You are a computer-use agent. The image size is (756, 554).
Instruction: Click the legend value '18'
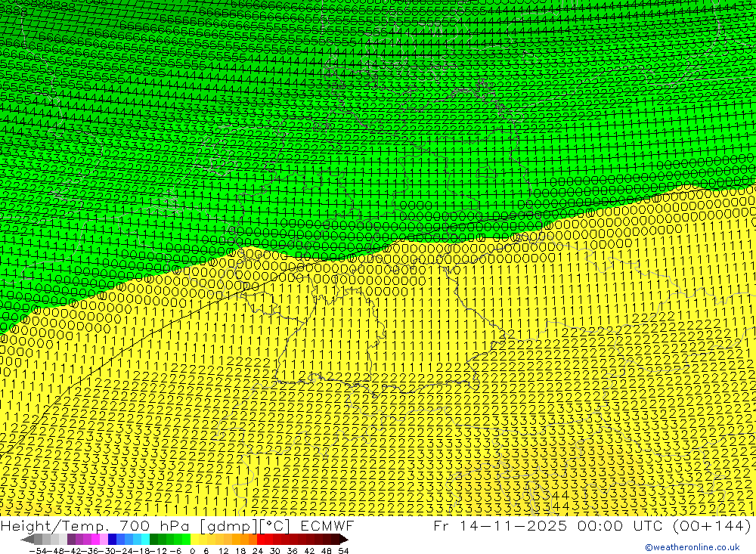(240, 551)
